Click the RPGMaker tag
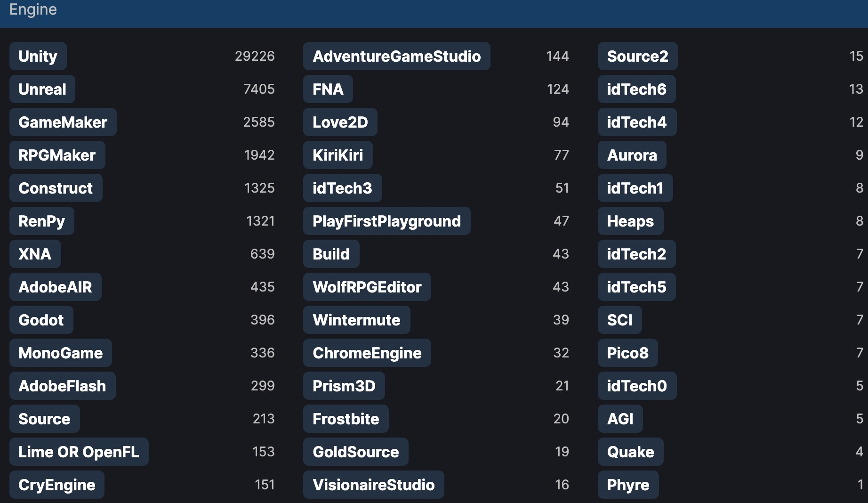The height and width of the screenshot is (503, 868). (57, 155)
